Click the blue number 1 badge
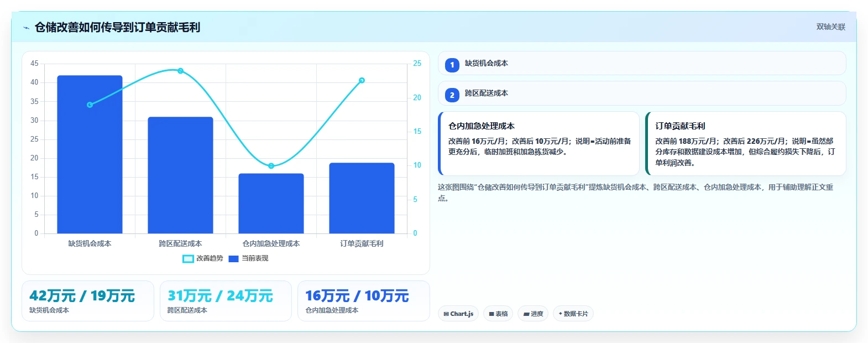Image resolution: width=868 pixels, height=343 pixels. tap(452, 65)
